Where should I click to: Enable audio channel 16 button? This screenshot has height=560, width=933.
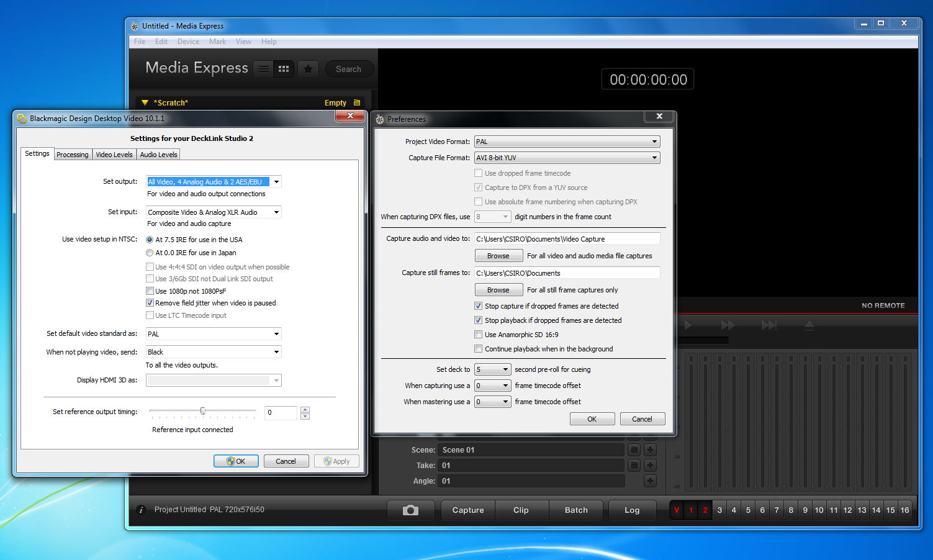coord(905,510)
